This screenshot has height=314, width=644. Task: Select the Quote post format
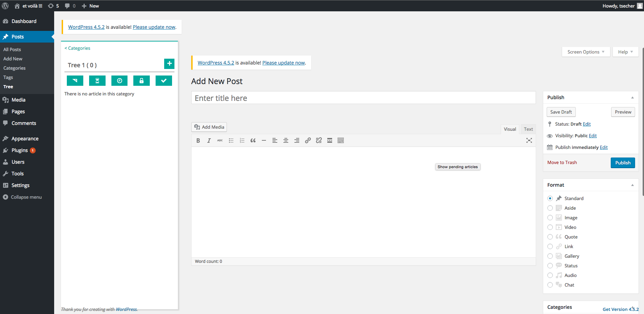pyautogui.click(x=550, y=237)
